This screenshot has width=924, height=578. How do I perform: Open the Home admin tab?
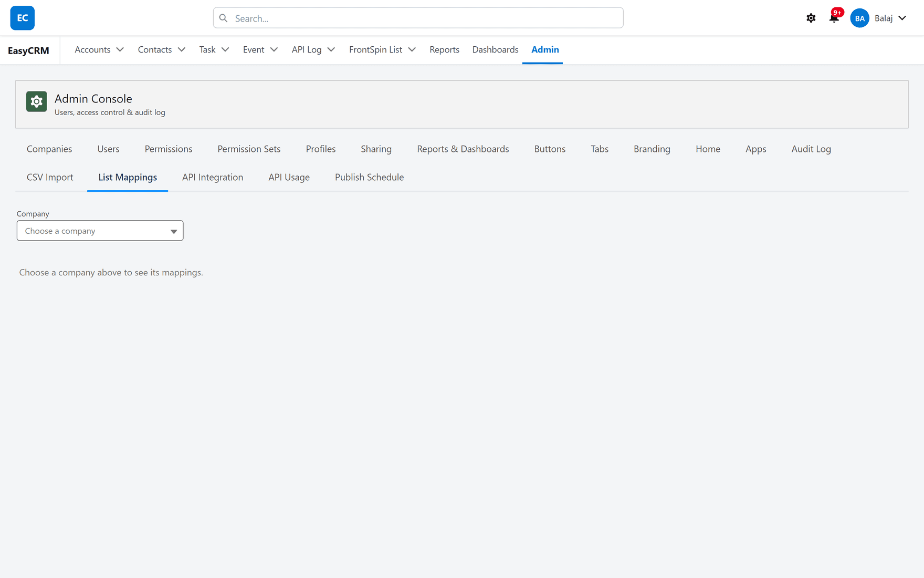click(708, 149)
